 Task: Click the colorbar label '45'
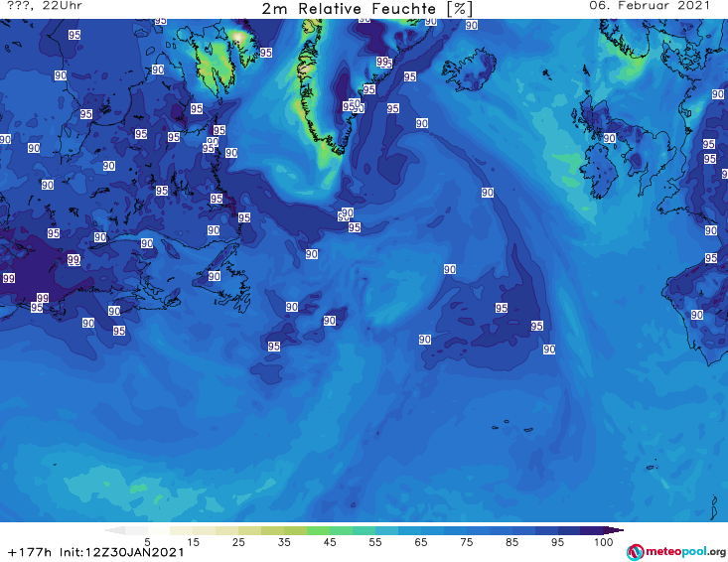point(330,542)
